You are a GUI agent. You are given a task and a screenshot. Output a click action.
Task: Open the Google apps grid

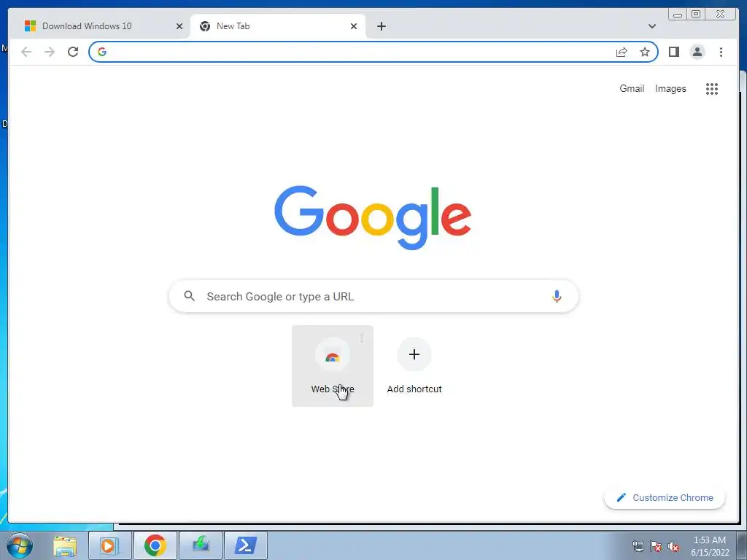[712, 88]
